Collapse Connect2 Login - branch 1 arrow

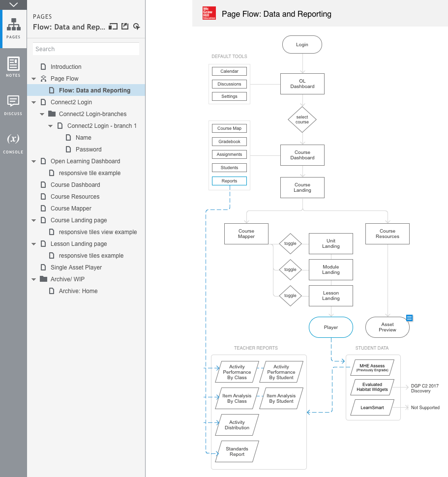tap(51, 126)
